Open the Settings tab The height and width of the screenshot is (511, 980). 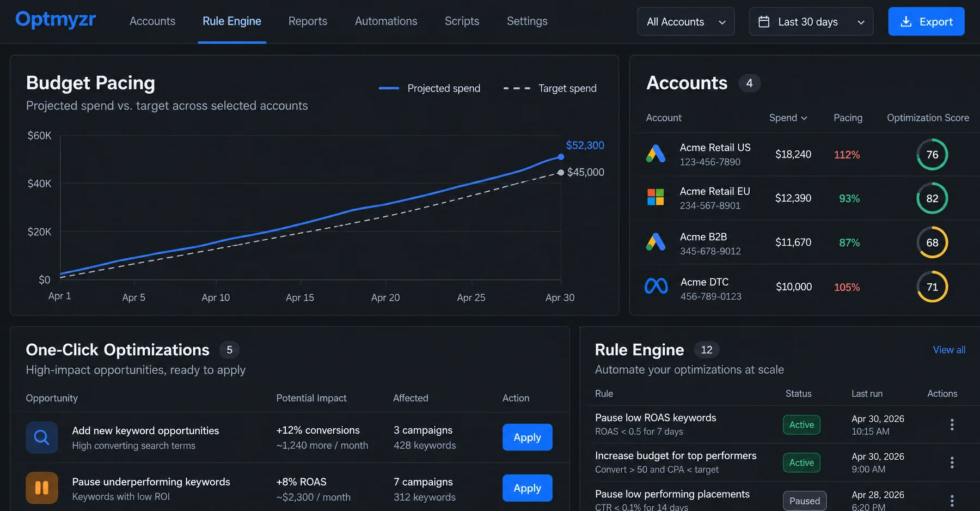[x=527, y=21]
